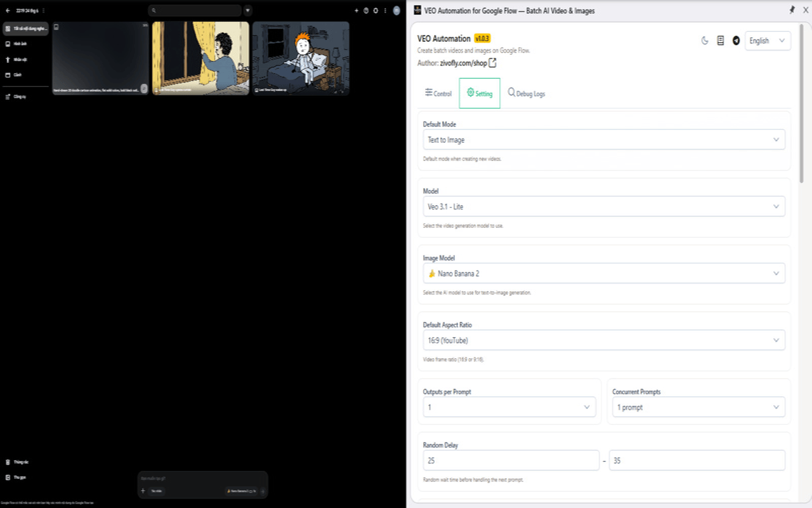Select the first item in Flow's left sidebar
This screenshot has height=508, width=812.
point(25,29)
